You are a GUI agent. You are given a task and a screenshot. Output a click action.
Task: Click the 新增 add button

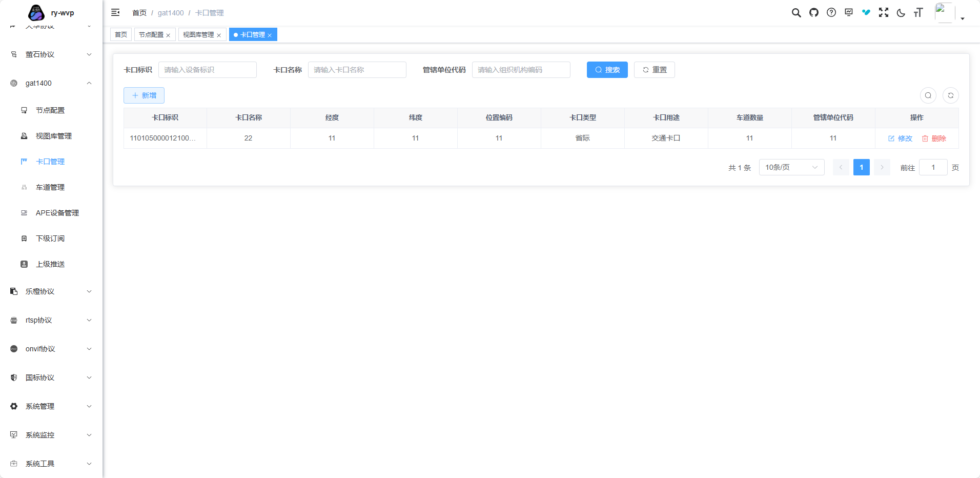click(144, 95)
